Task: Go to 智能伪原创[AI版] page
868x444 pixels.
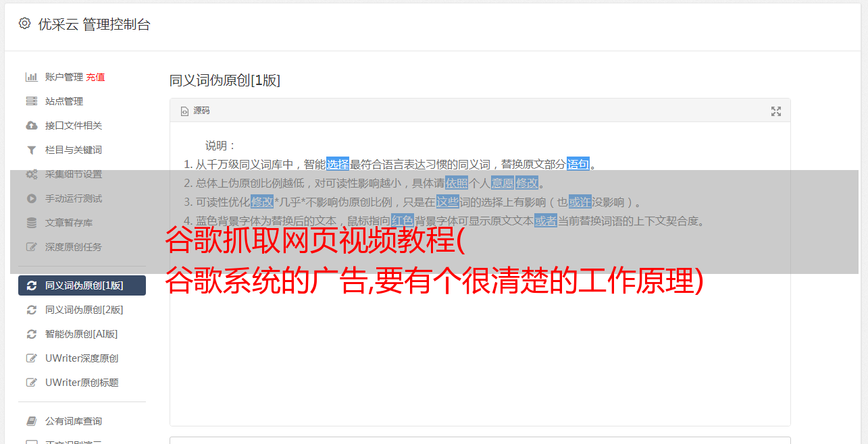Action: point(82,334)
